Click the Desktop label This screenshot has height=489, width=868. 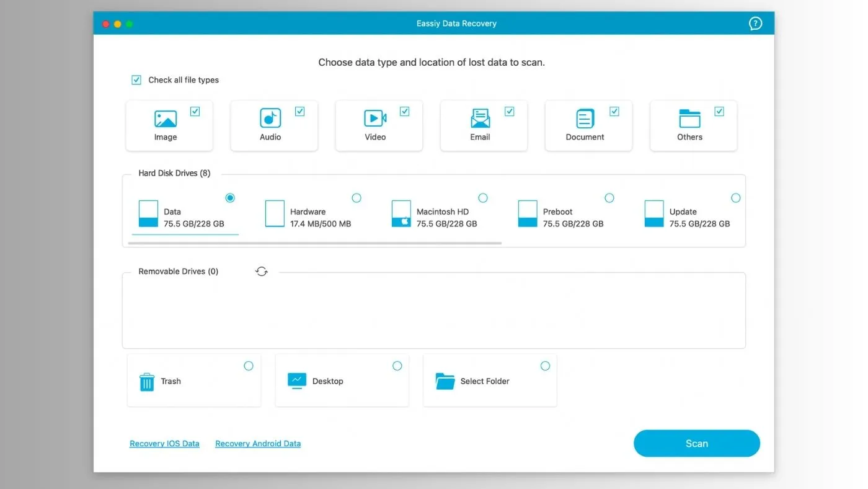[328, 382]
